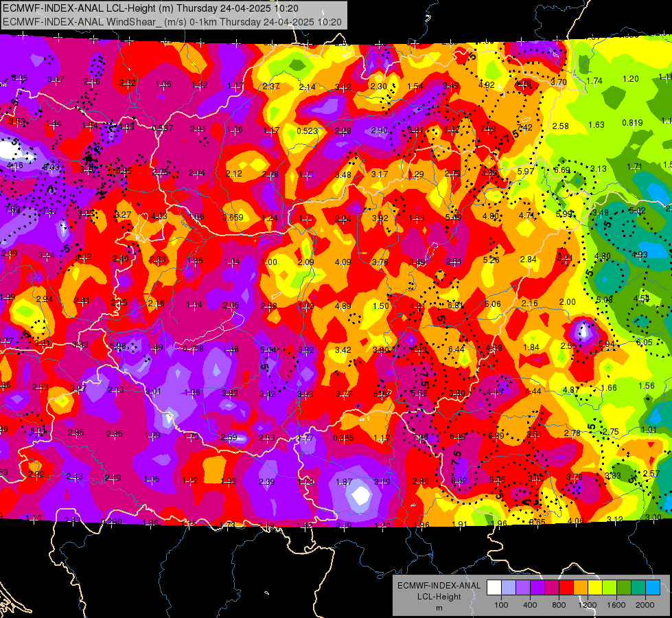The width and height of the screenshot is (672, 618).
Task: Click the wind shear value 1.66
Action: 609,388
